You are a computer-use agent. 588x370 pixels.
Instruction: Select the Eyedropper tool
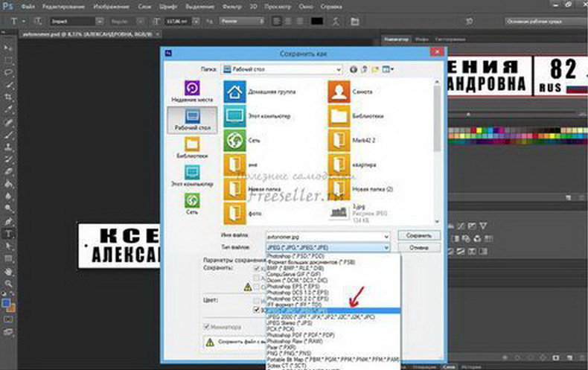(x=8, y=109)
